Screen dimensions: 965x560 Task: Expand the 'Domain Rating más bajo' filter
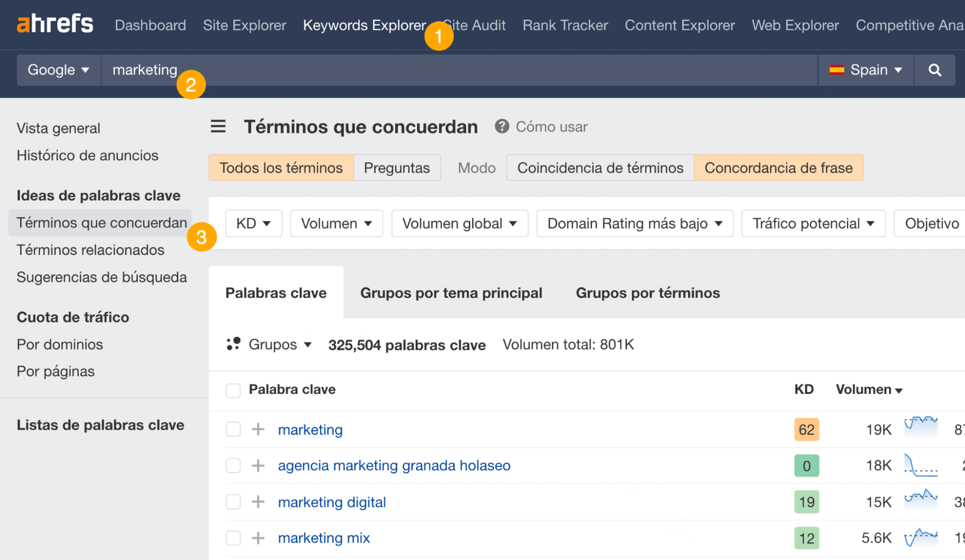click(x=634, y=223)
